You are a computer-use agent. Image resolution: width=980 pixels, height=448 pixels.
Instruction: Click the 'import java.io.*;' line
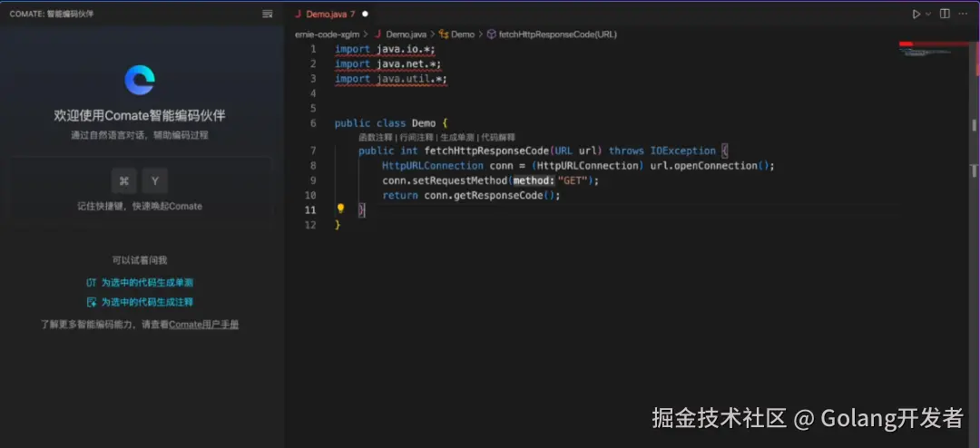[385, 49]
